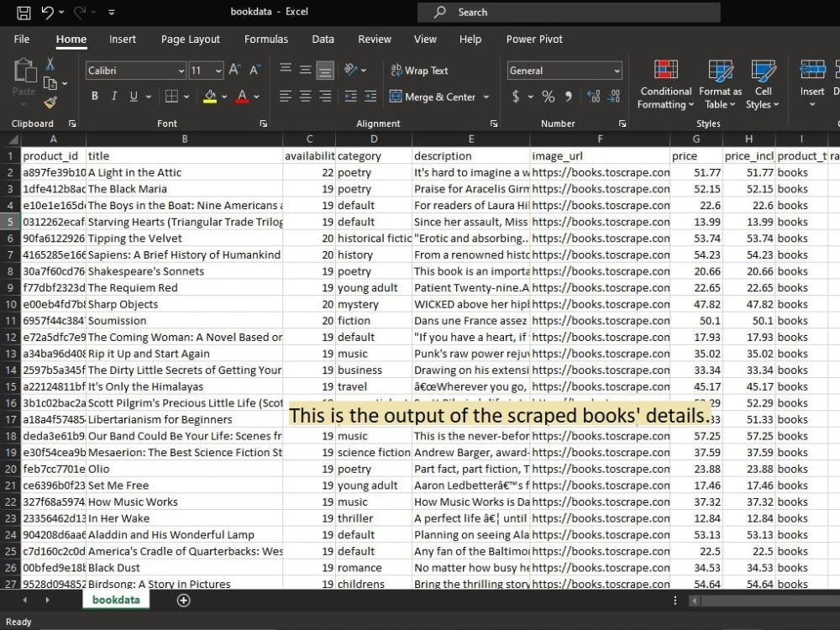Click the Copy icon in Clipboard group
This screenshot has width=840, height=630.
pos(50,83)
